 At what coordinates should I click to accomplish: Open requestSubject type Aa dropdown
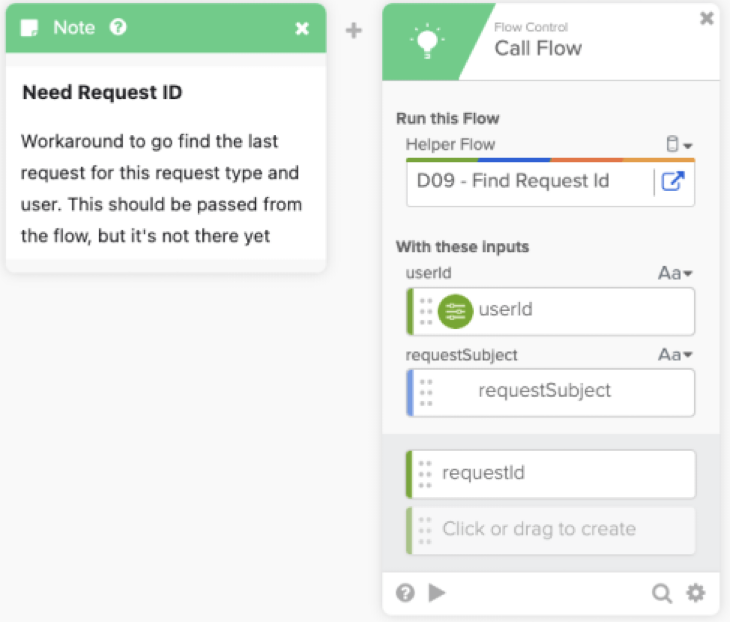675,355
